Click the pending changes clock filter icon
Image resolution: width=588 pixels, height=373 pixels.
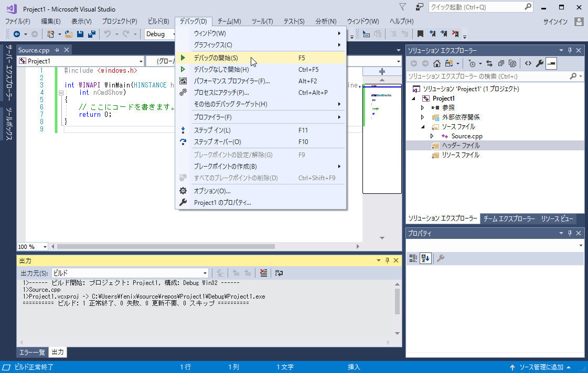[472, 64]
